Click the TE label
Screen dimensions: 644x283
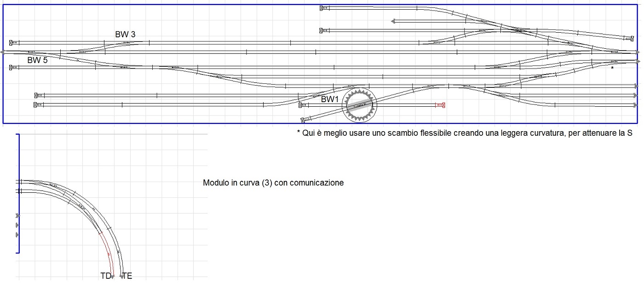pyautogui.click(x=127, y=276)
